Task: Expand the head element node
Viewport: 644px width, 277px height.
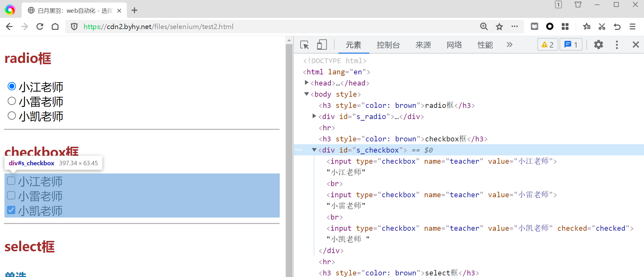Action: click(x=307, y=83)
